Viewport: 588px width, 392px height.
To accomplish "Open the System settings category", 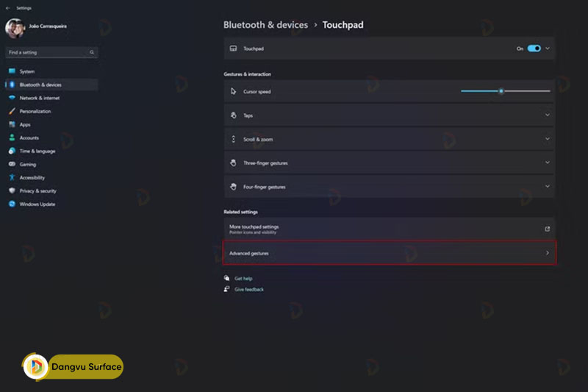I will point(27,71).
